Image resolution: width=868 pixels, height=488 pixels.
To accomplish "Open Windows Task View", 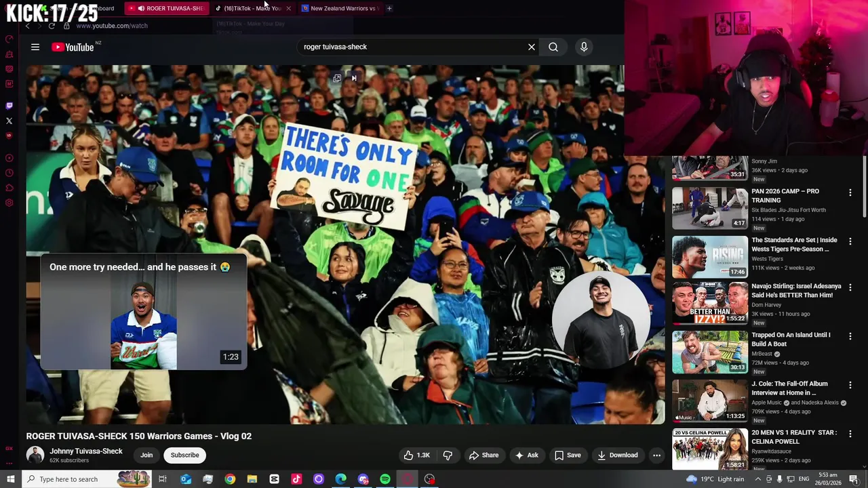I will click(163, 479).
